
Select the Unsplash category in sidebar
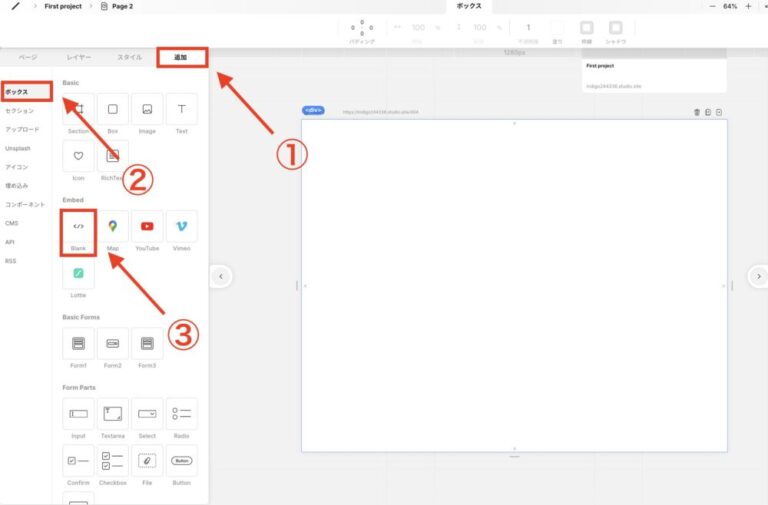click(18, 148)
